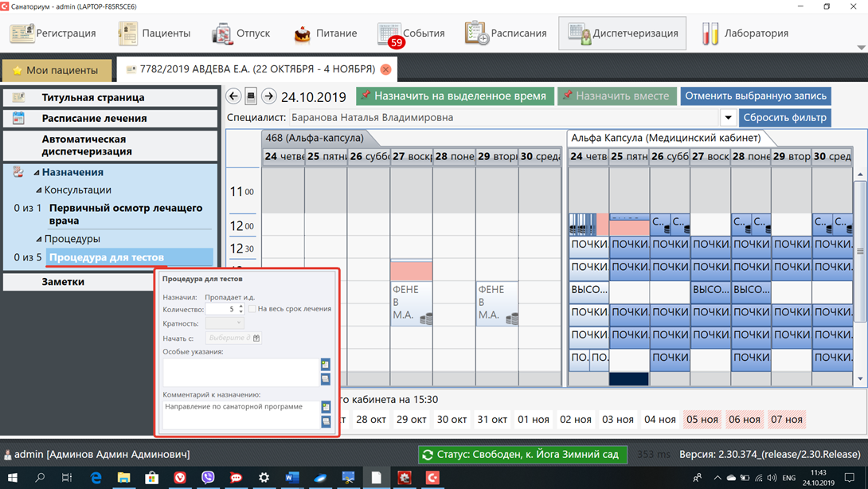Go to next date with right arrow
The width and height of the screenshot is (868, 489).
tap(269, 96)
